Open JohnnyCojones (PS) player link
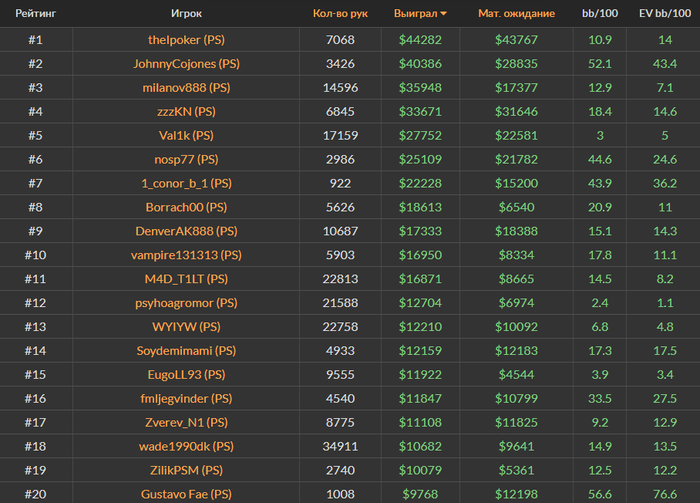This screenshot has width=700, height=503. click(186, 64)
